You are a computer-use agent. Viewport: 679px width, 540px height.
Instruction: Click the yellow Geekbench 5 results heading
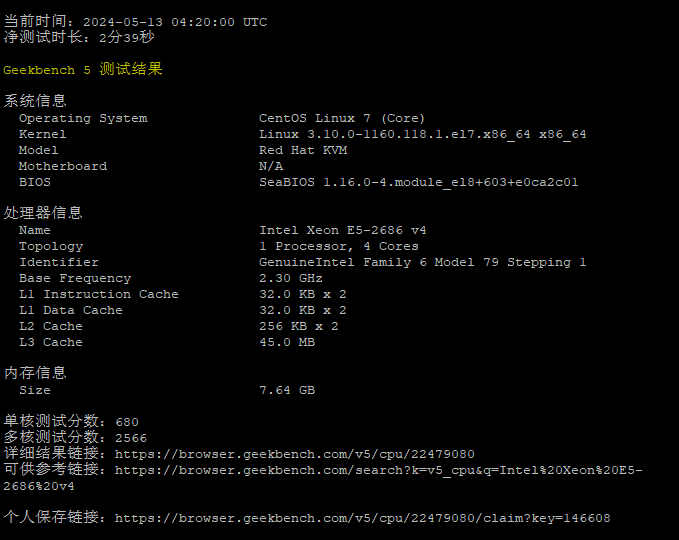pyautogui.click(x=82, y=70)
